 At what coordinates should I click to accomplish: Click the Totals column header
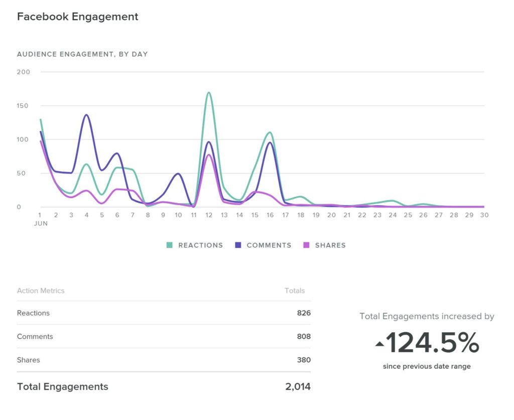point(295,291)
